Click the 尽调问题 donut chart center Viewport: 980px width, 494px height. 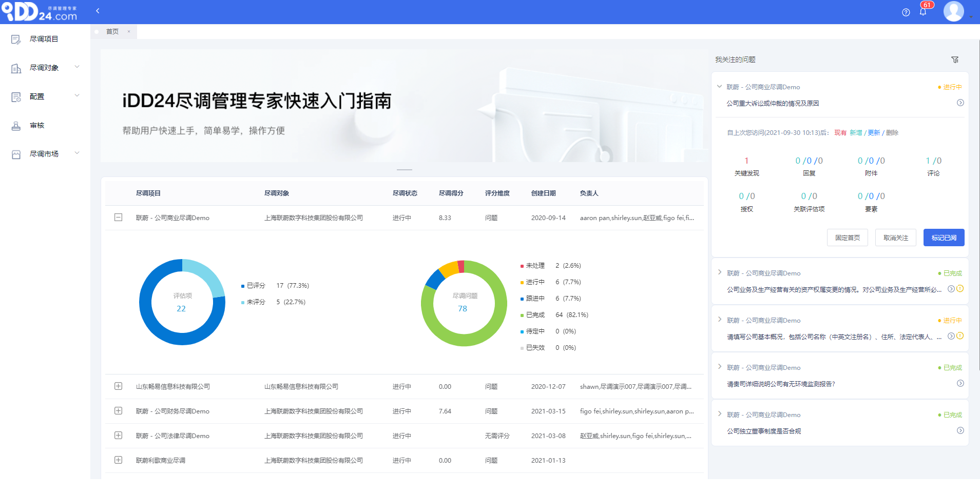(x=464, y=302)
